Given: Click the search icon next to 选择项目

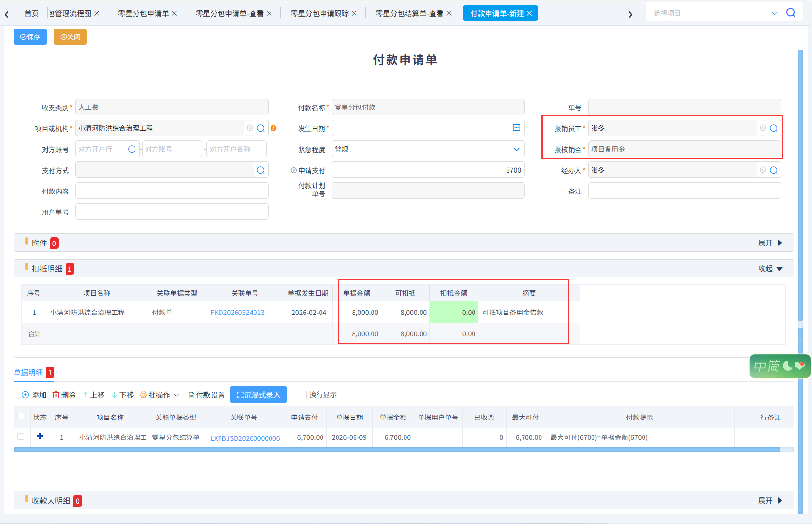Looking at the screenshot, I should pos(791,13).
